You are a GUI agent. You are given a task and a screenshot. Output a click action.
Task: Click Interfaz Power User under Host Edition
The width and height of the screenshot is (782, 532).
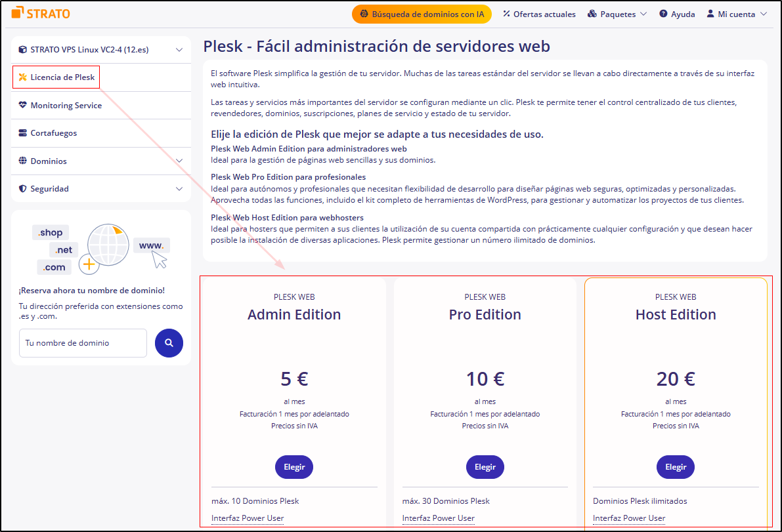[x=629, y=518]
